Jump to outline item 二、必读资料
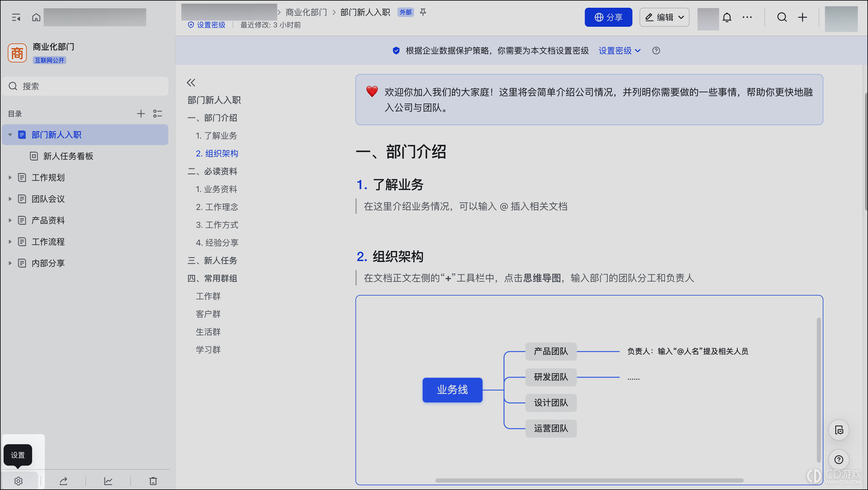The width and height of the screenshot is (868, 490). coord(212,171)
